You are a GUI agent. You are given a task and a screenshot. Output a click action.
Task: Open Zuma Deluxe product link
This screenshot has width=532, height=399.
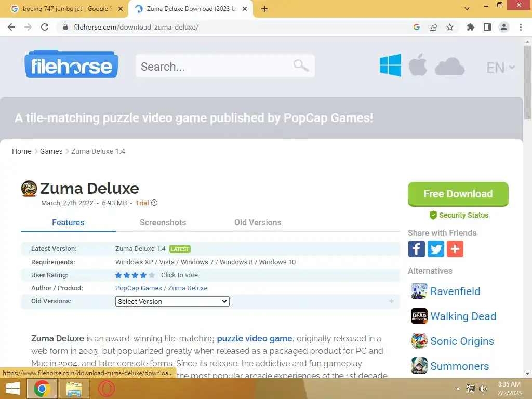click(188, 288)
